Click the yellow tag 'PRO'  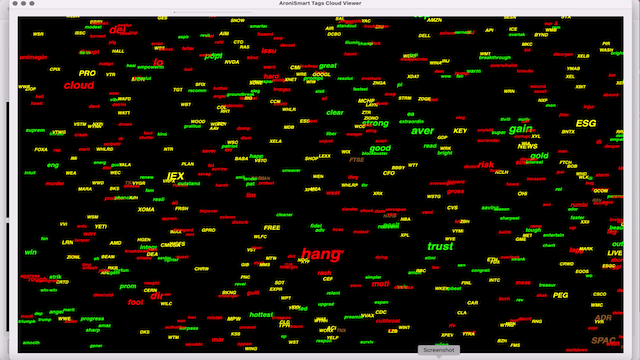click(x=87, y=73)
